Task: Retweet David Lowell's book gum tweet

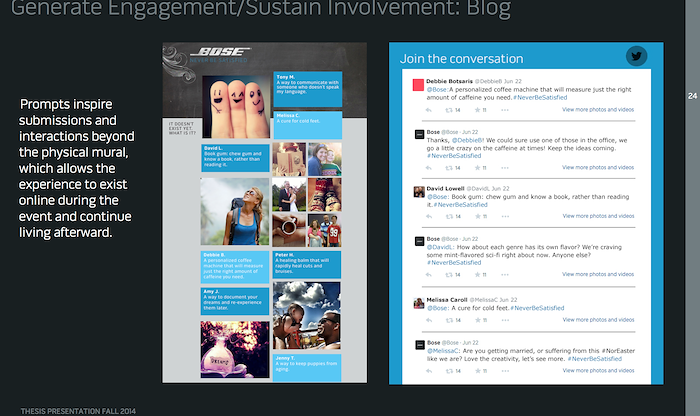Action: (x=449, y=216)
